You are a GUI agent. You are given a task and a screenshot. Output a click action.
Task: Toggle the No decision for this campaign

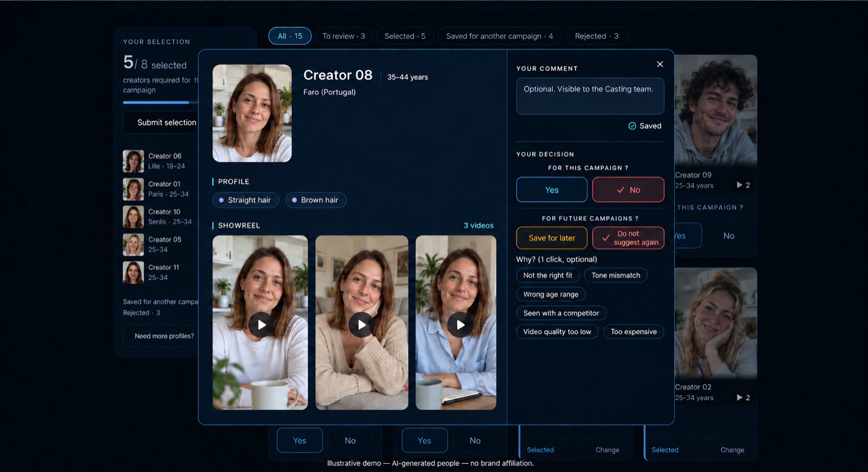628,190
